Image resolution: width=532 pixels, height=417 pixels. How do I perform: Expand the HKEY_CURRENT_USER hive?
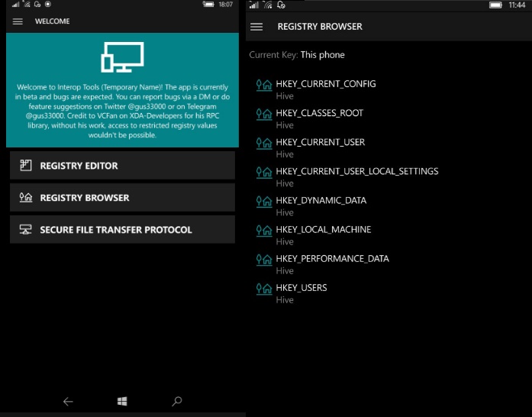tap(320, 142)
